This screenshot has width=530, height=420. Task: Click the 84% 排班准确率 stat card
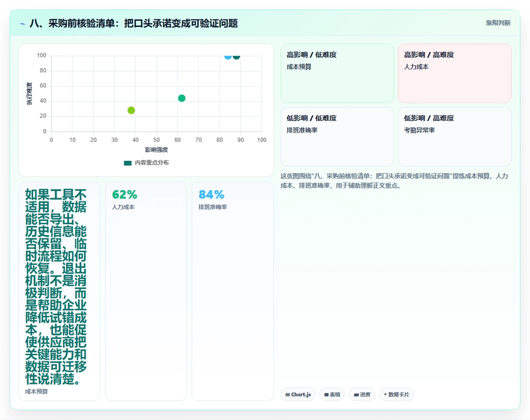click(x=232, y=291)
